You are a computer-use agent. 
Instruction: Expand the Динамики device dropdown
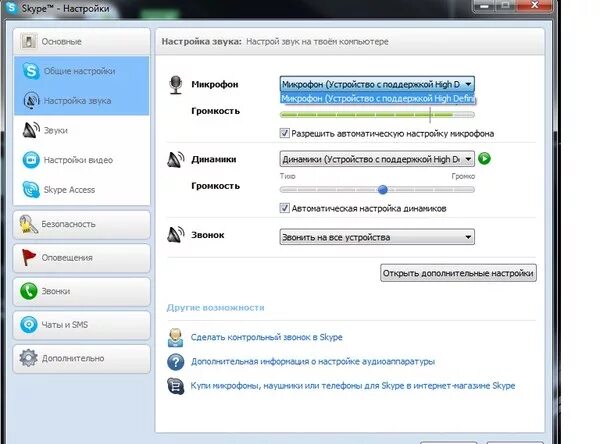[x=377, y=159]
